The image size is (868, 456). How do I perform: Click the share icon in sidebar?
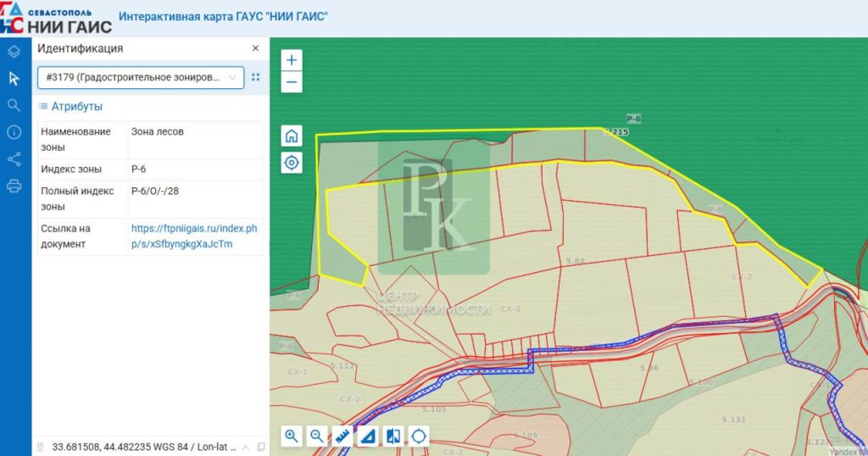pyautogui.click(x=14, y=158)
